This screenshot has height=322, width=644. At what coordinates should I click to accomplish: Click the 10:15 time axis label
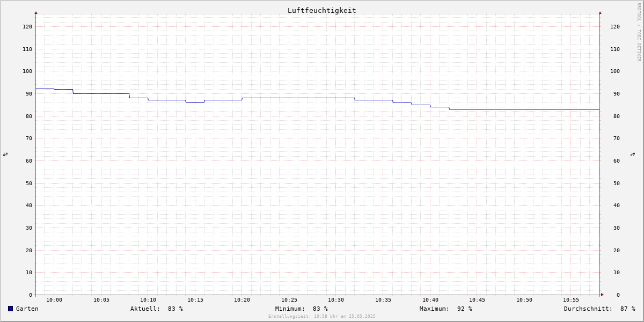(195, 300)
